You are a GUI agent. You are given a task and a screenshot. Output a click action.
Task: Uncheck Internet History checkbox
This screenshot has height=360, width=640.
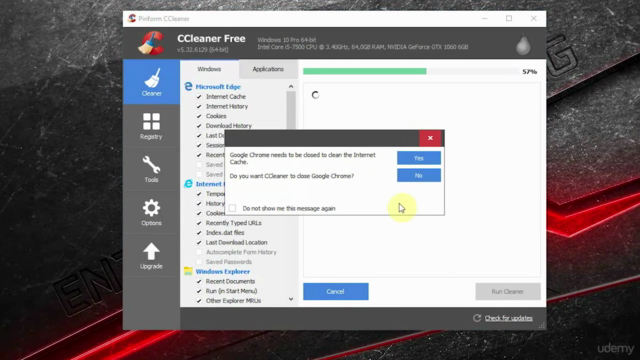coord(199,107)
